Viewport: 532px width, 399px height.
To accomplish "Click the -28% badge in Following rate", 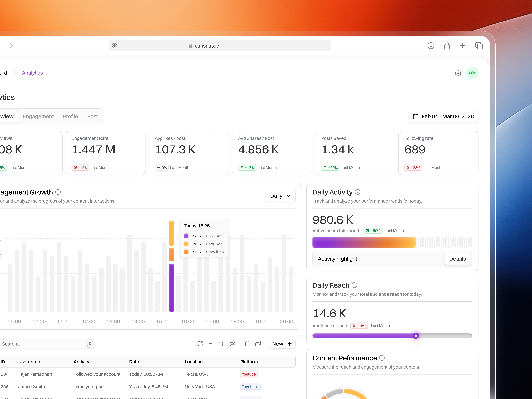I will pyautogui.click(x=413, y=168).
